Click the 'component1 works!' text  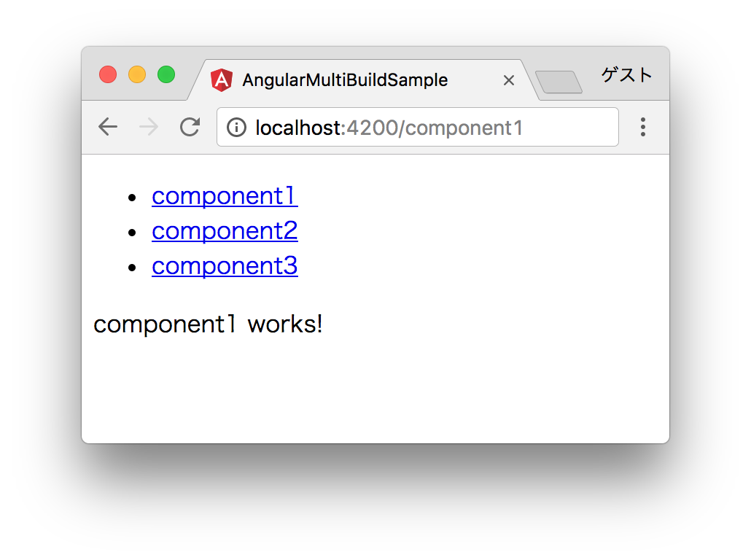point(208,324)
